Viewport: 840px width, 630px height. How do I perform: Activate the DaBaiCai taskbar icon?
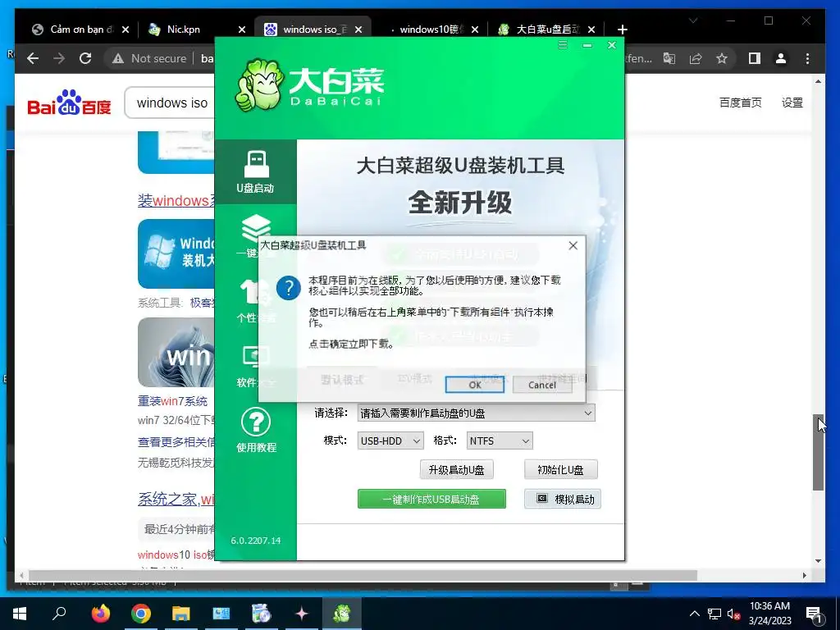tap(342, 614)
